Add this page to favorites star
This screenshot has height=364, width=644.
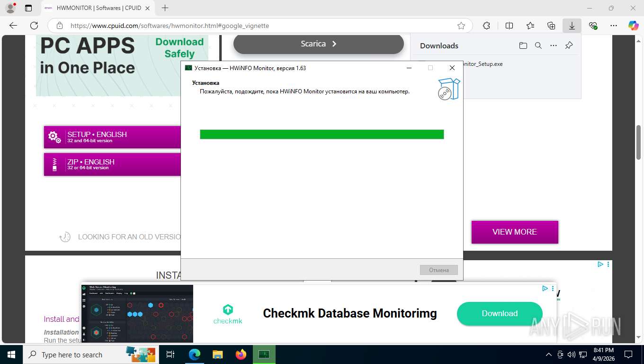tap(461, 26)
